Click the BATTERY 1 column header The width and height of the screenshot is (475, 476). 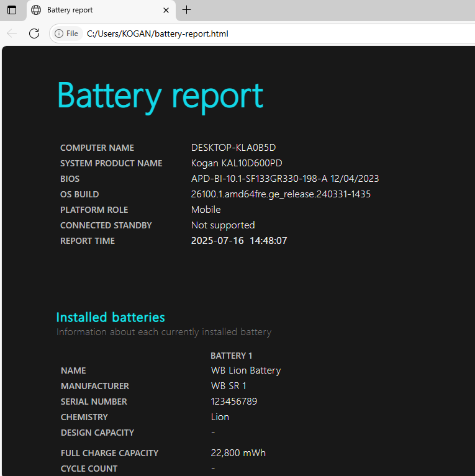coord(231,356)
